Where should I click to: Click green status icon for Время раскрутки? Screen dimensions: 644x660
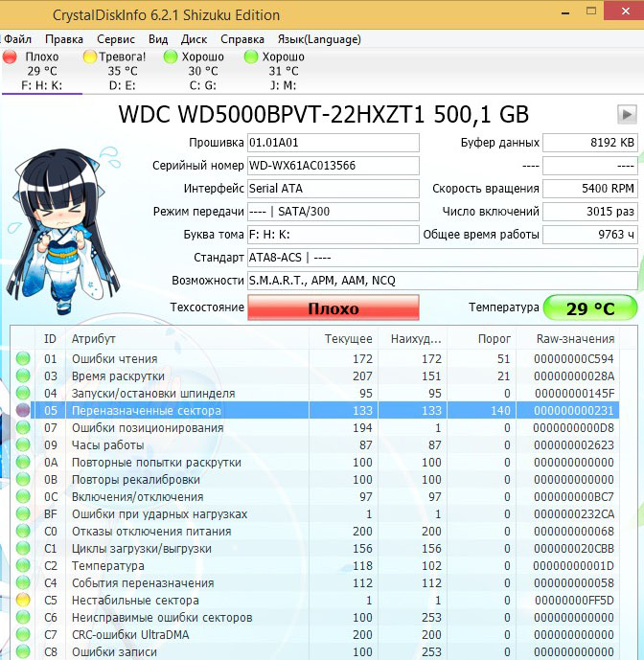coord(23,376)
